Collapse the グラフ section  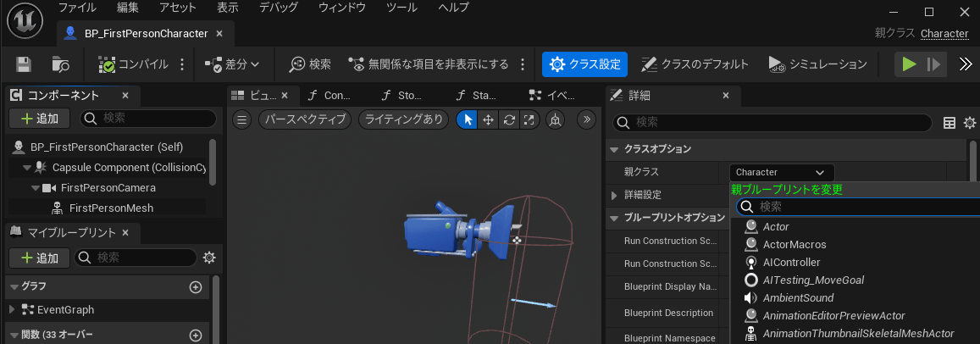coord(14,286)
